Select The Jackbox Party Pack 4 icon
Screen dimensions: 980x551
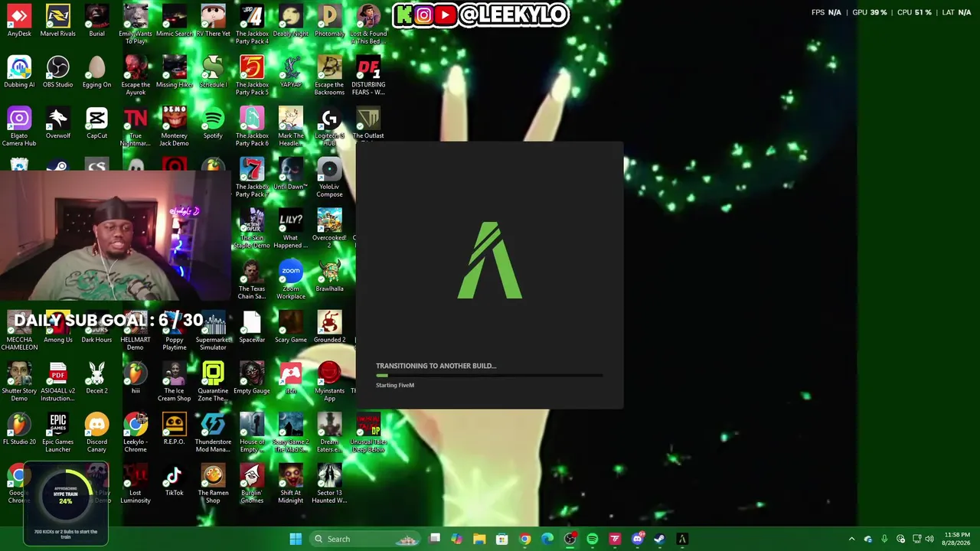[x=252, y=24]
